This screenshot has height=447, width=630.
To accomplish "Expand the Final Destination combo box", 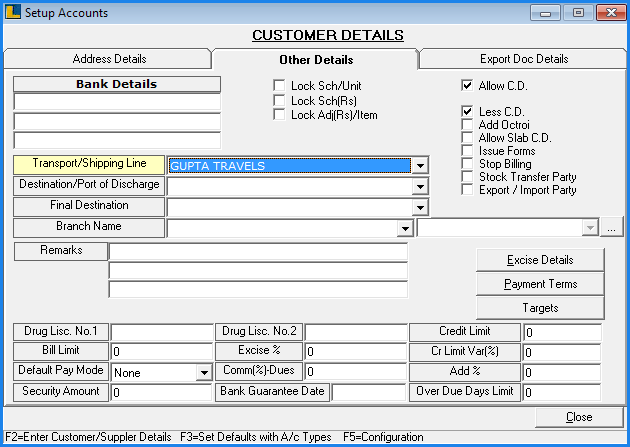I will (x=420, y=207).
